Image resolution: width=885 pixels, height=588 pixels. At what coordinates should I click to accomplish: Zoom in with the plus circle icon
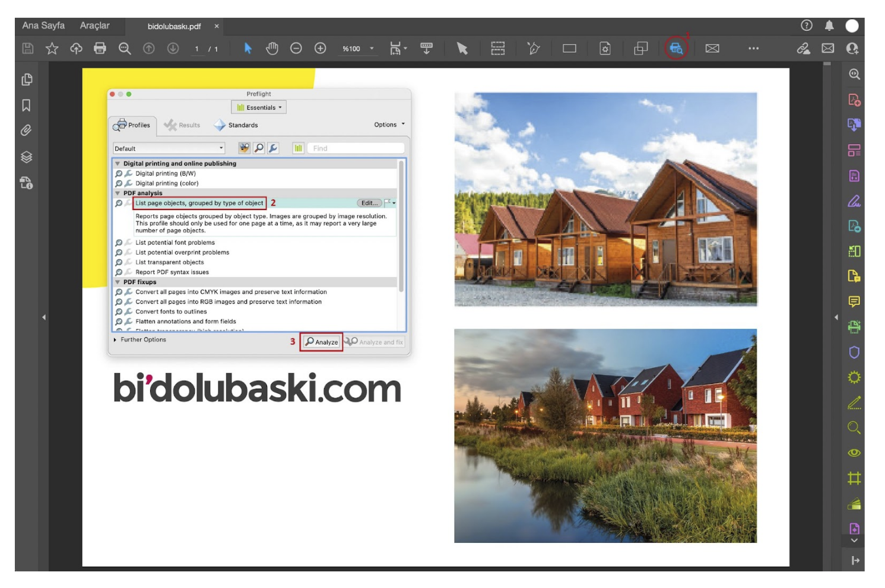(x=321, y=49)
